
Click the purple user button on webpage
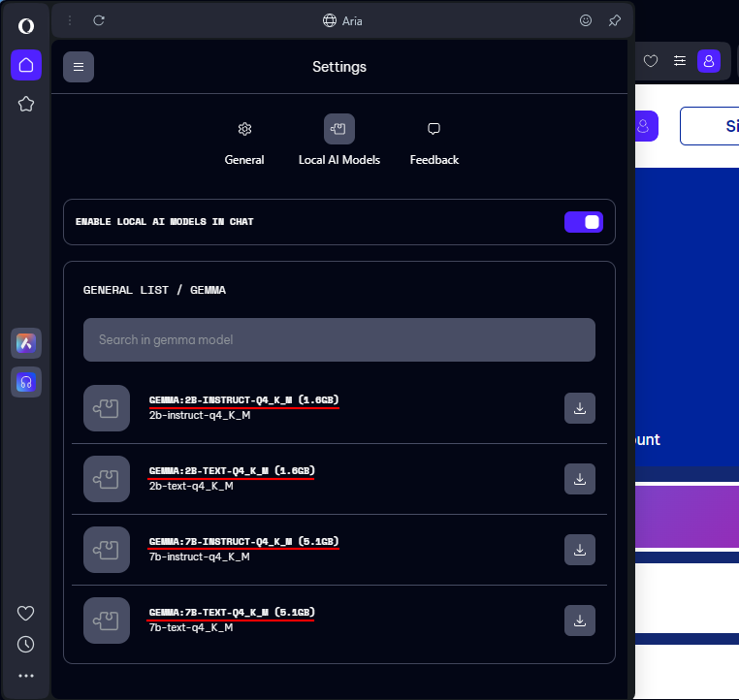(646, 126)
